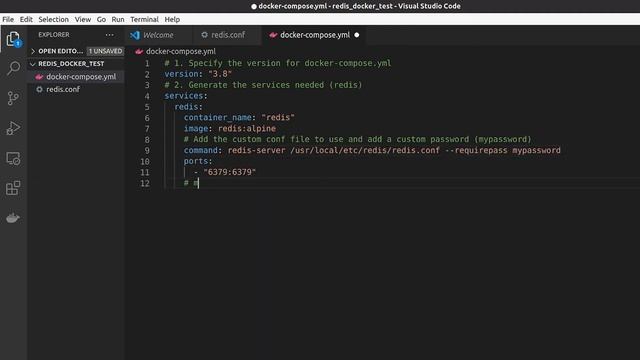
Task: Open the Selection menu
Action: pos(53,19)
